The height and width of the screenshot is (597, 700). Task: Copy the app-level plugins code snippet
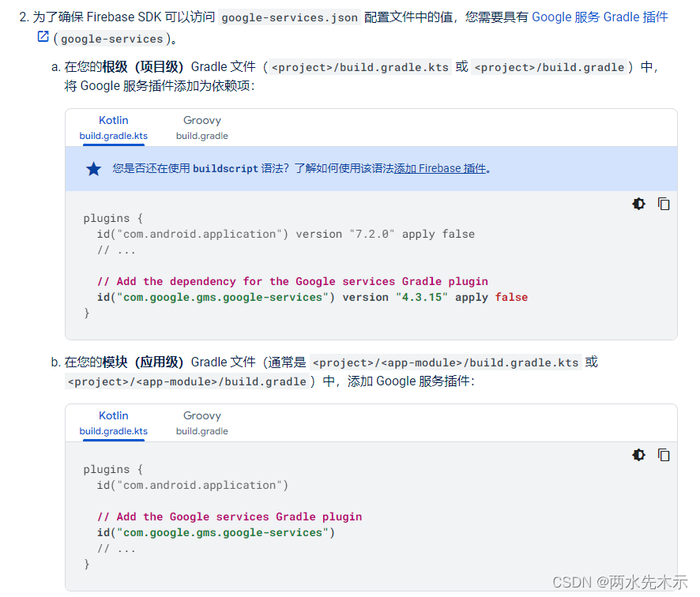coord(664,455)
